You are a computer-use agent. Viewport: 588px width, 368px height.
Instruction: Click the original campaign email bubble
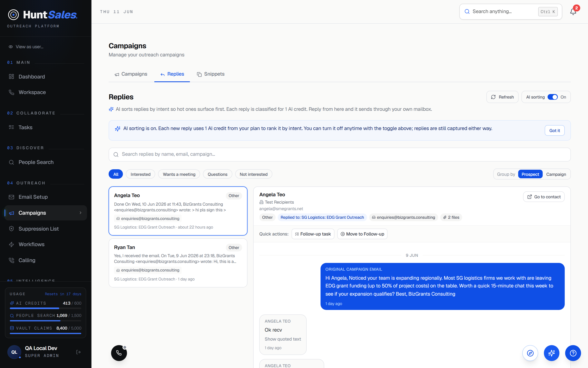pos(442,286)
